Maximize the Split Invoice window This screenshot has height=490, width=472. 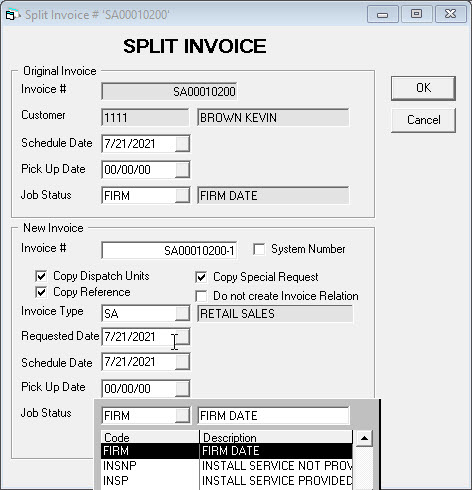pyautogui.click(x=416, y=14)
